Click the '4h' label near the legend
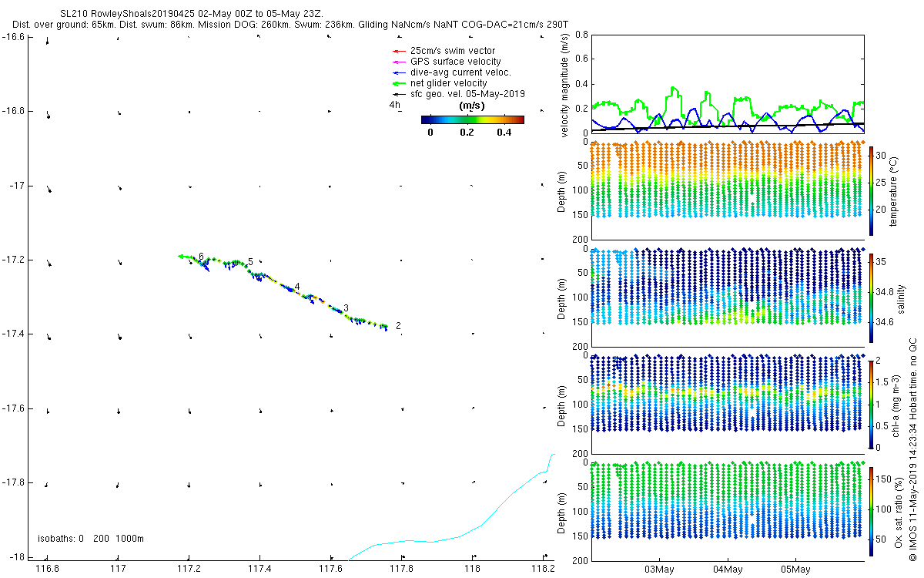924x578 pixels. 394,105
